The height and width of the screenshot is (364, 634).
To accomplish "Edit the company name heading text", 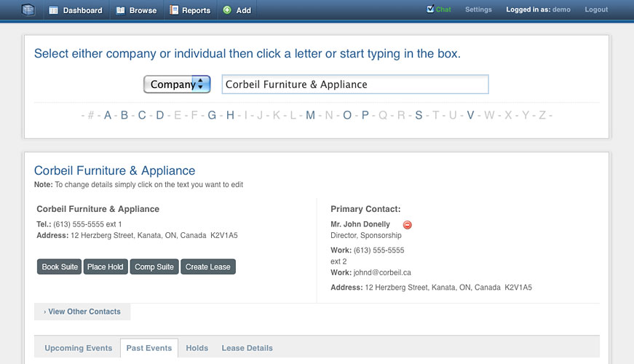I will (x=98, y=209).
